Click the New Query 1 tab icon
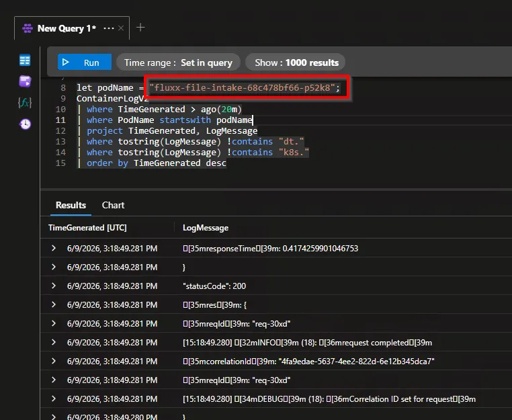Viewport: 512px width, 420px height. pos(28,28)
